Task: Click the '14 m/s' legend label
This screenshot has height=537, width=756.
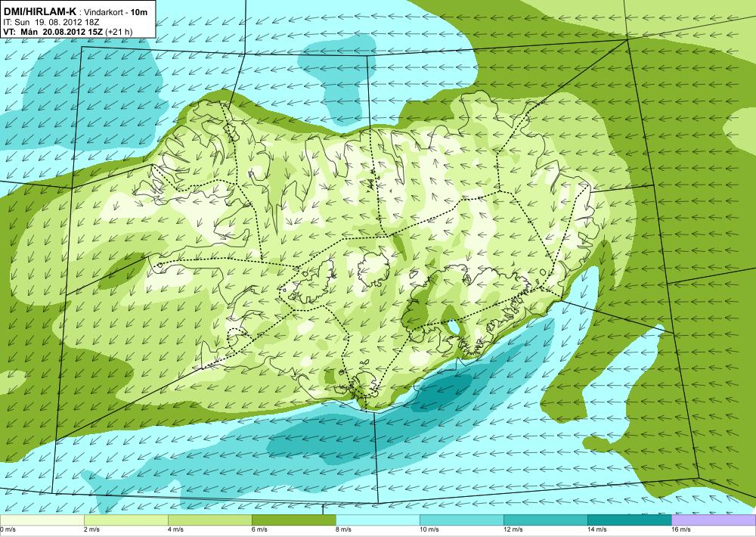Action: (596, 529)
